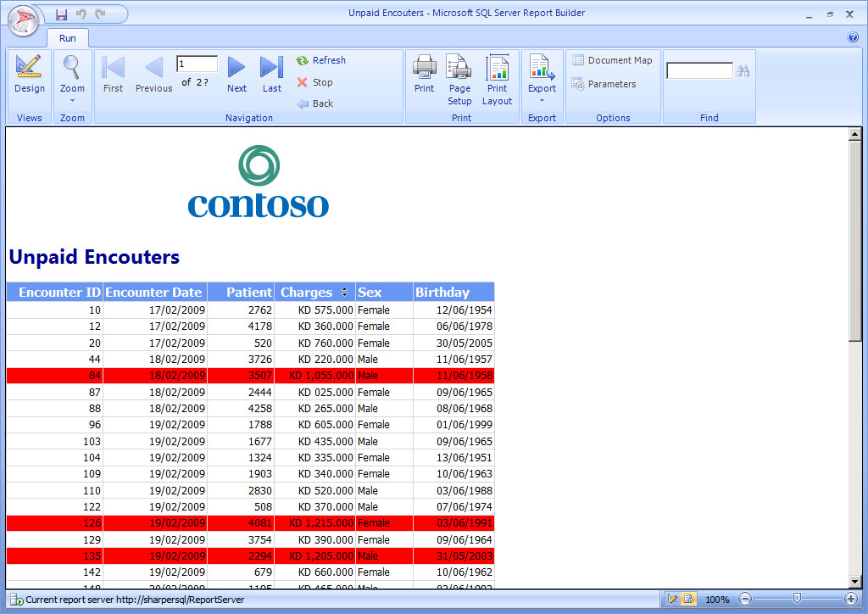Click the Undo arrow in quick access toolbar
Screen dimensions: 868x614
[x=81, y=14]
